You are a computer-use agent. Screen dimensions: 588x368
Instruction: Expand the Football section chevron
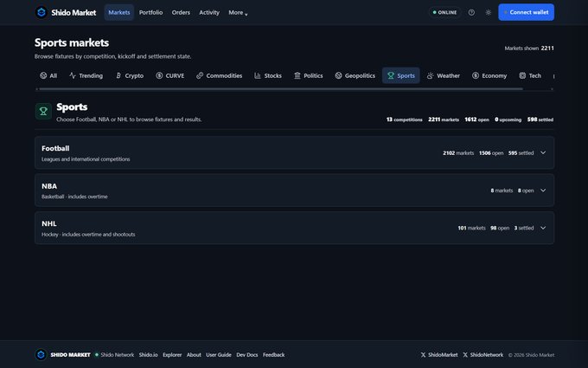[x=543, y=153]
